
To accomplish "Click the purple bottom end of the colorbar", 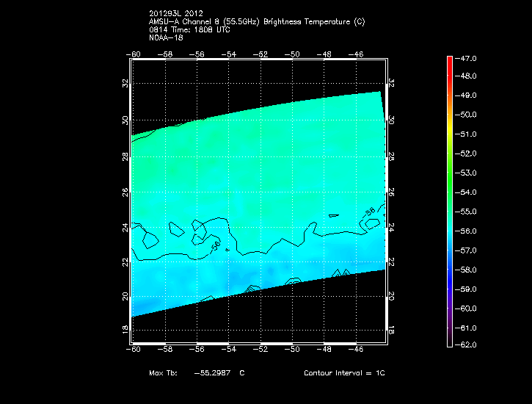I will click(x=449, y=343).
